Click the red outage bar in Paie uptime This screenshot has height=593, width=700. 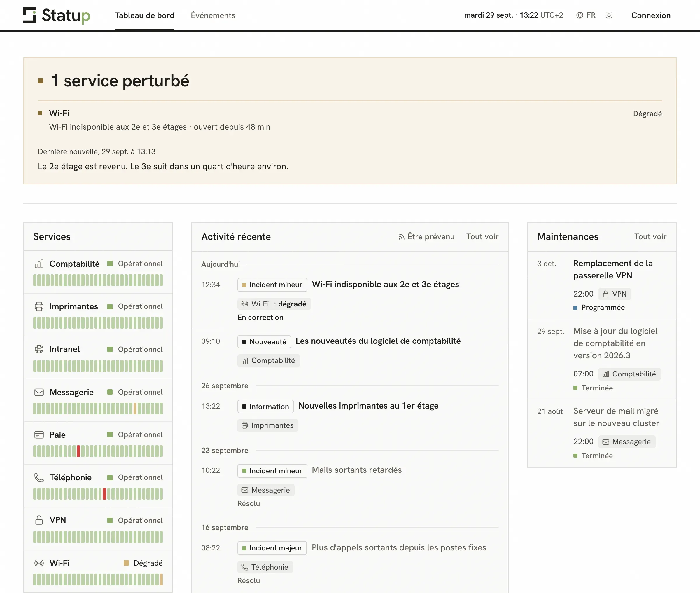tap(78, 451)
